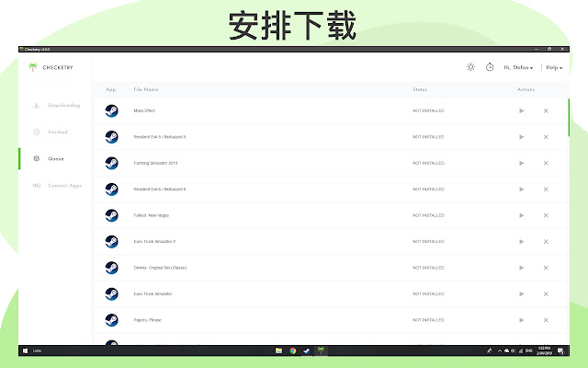Viewport: 588px width, 368px height.
Task: Remove Resident Evil 6 from queue
Action: tap(546, 190)
